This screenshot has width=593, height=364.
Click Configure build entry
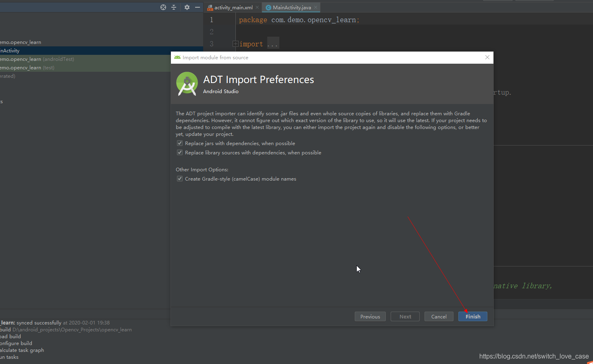[16, 343]
